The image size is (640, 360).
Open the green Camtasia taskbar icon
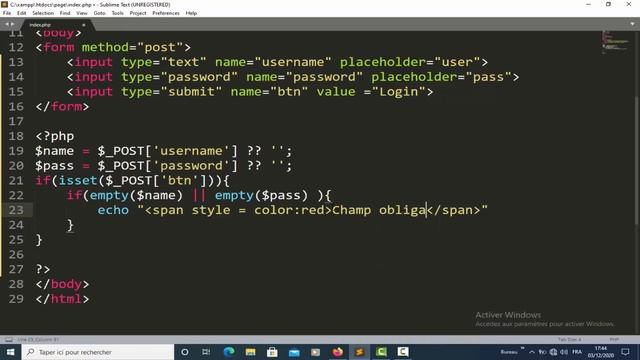coord(381,352)
